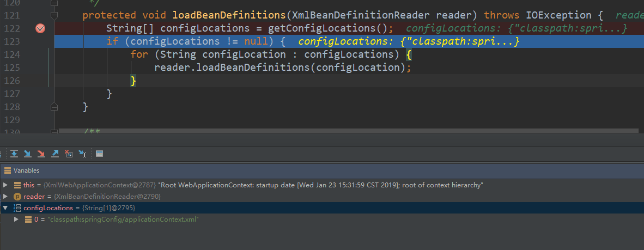Click the Step Out arrow icon
This screenshot has width=644, height=250.
55,154
